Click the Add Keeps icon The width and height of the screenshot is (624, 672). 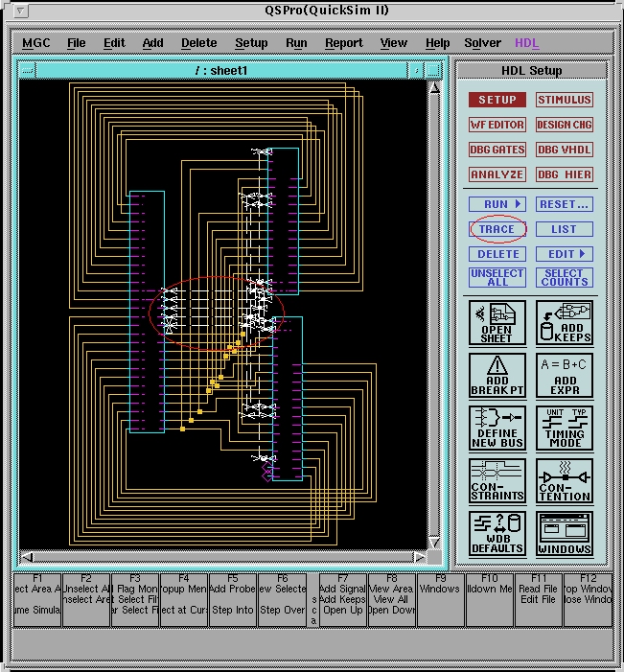click(565, 322)
